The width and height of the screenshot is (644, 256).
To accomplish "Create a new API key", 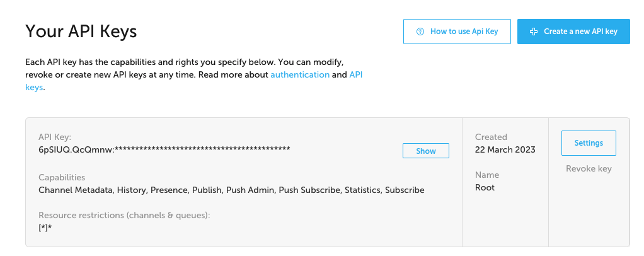I will (x=573, y=32).
